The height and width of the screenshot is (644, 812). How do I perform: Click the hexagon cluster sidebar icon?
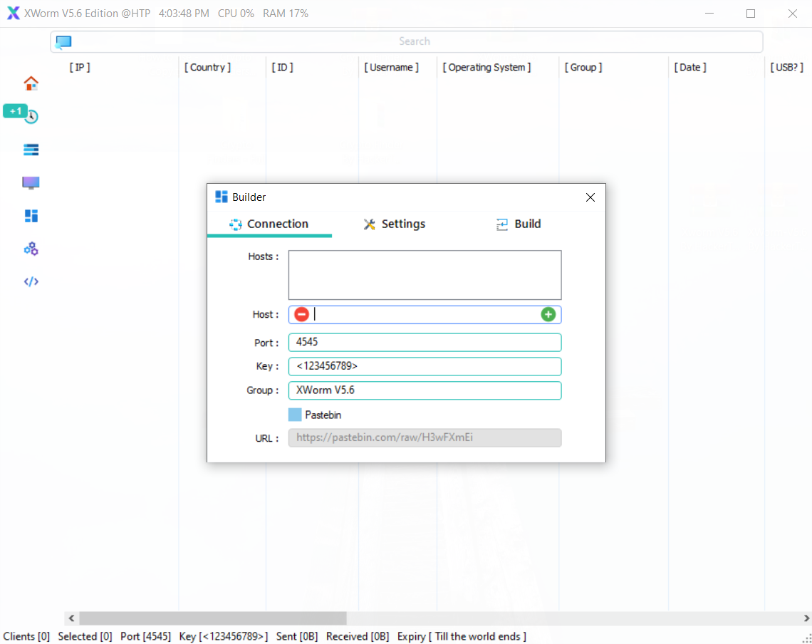31,249
